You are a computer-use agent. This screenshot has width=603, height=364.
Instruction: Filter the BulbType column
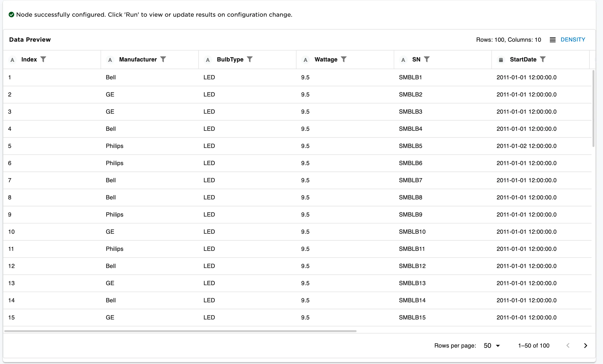point(250,59)
